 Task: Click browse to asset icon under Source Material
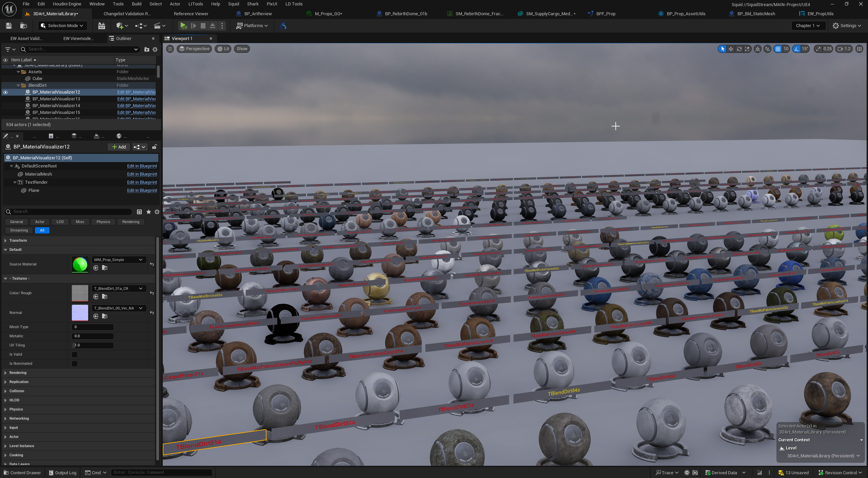(105, 268)
